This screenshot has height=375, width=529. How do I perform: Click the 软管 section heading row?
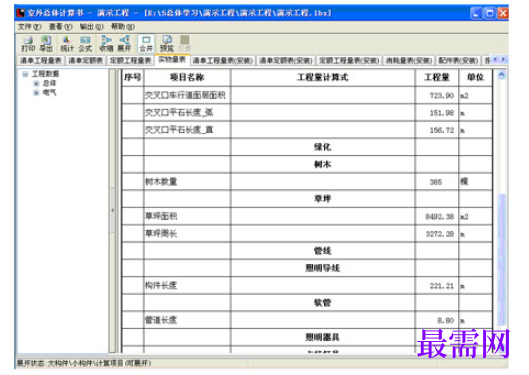point(323,303)
